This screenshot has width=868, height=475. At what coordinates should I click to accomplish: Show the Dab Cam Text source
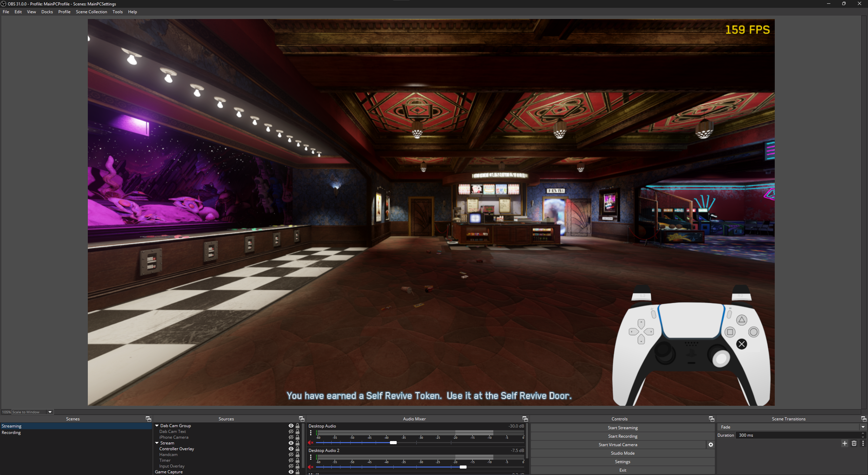[291, 432]
